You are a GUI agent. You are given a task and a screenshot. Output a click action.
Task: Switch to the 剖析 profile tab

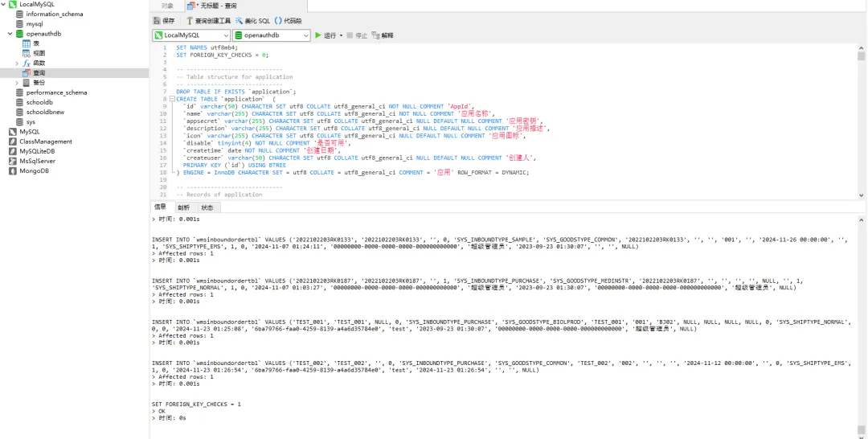(184, 207)
